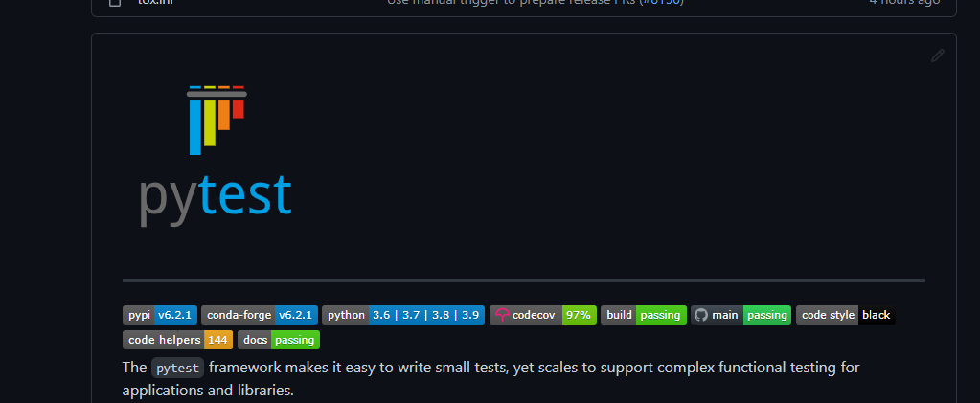Click the GitHub octocat icon in main badge
The height and width of the screenshot is (403, 980).
click(701, 315)
